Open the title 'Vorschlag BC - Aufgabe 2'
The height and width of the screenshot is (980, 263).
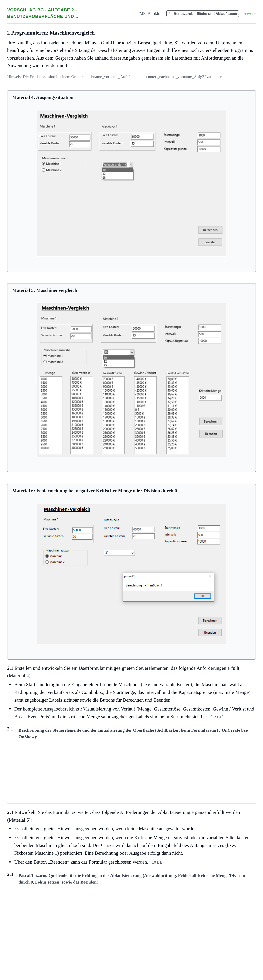(x=43, y=13)
